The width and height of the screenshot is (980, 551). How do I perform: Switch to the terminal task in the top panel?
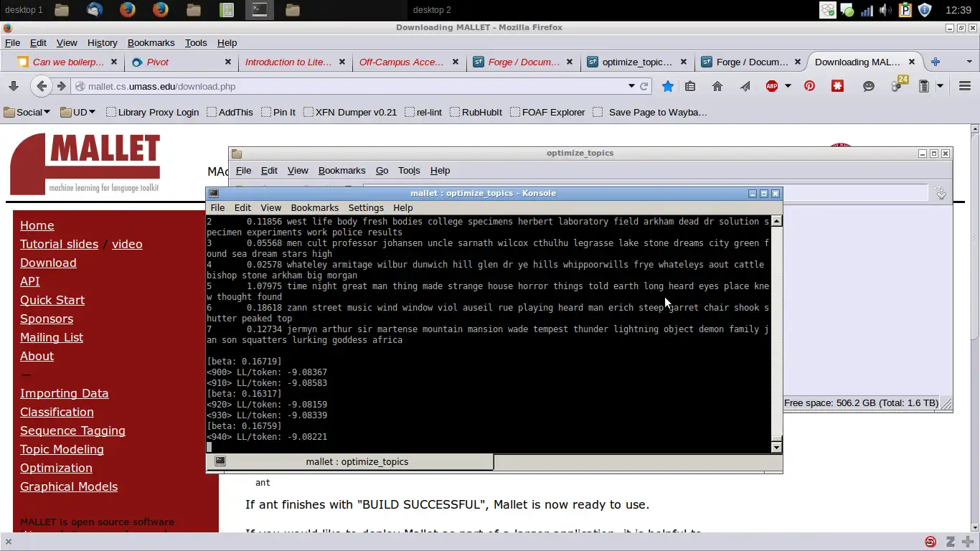point(259,10)
